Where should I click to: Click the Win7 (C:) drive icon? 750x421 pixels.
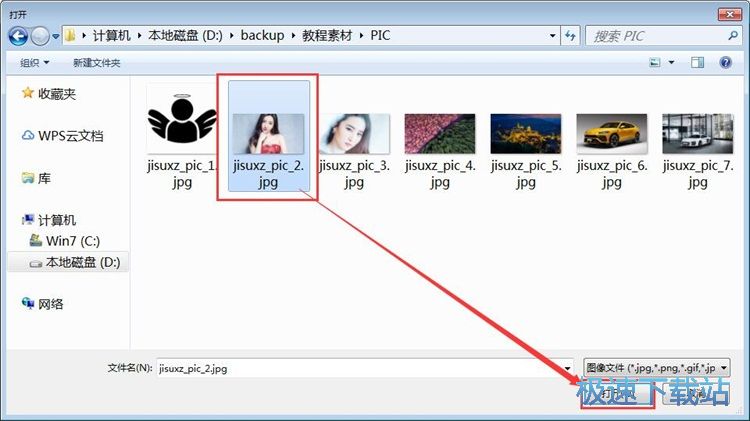coord(36,240)
